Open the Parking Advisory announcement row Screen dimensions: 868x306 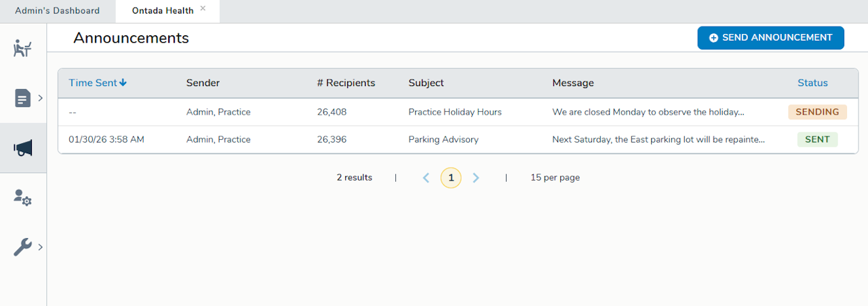443,140
